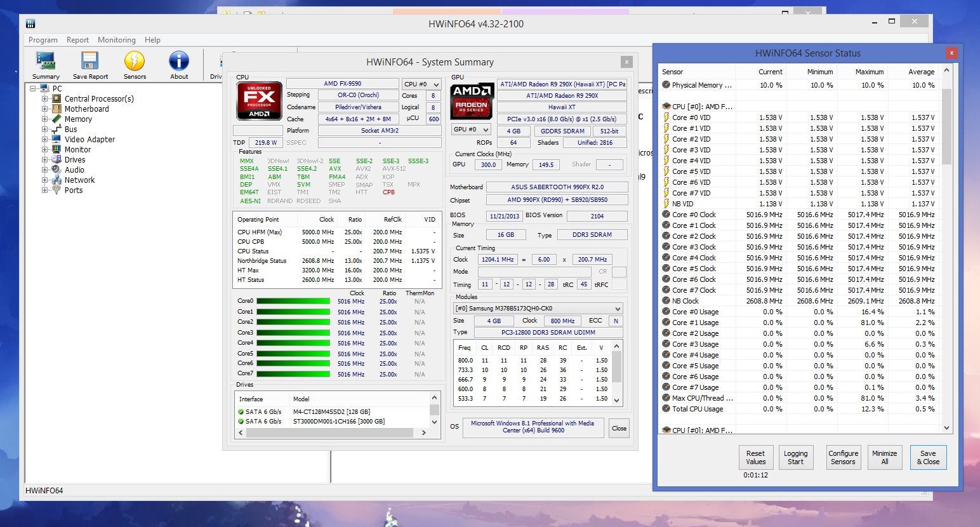Viewport: 980px width, 527px height.
Task: Open the Sensors lightning icon
Action: (x=135, y=61)
